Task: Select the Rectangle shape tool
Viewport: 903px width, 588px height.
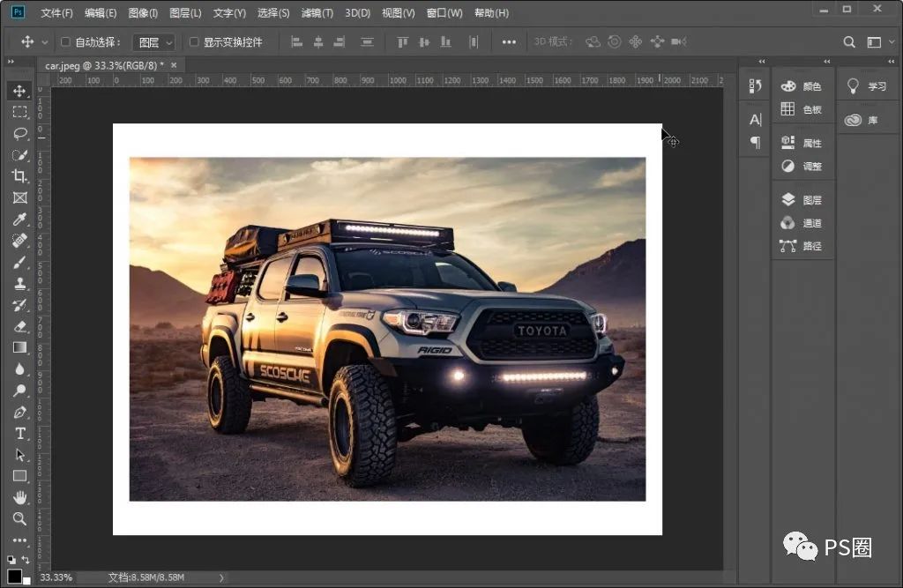Action: pos(19,476)
